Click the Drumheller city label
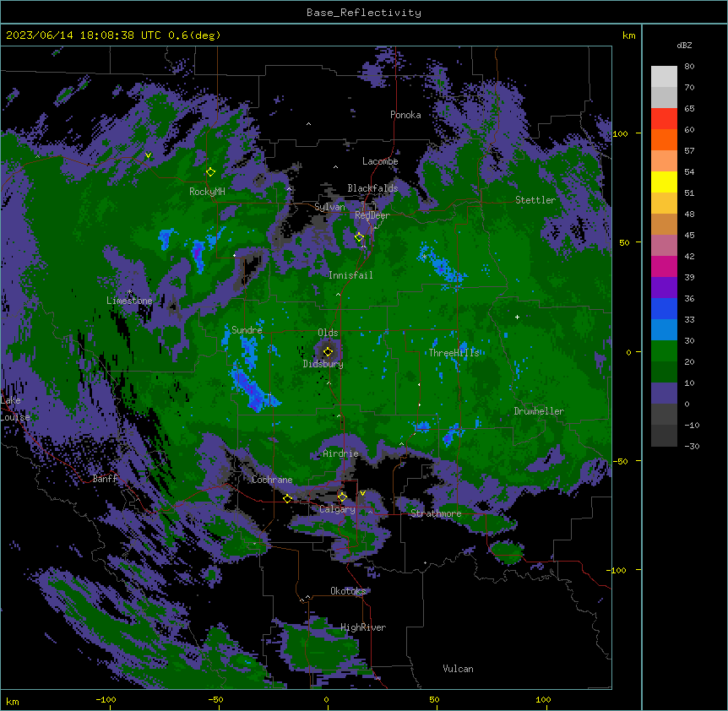Image resolution: width=728 pixels, height=711 pixels. tap(539, 411)
